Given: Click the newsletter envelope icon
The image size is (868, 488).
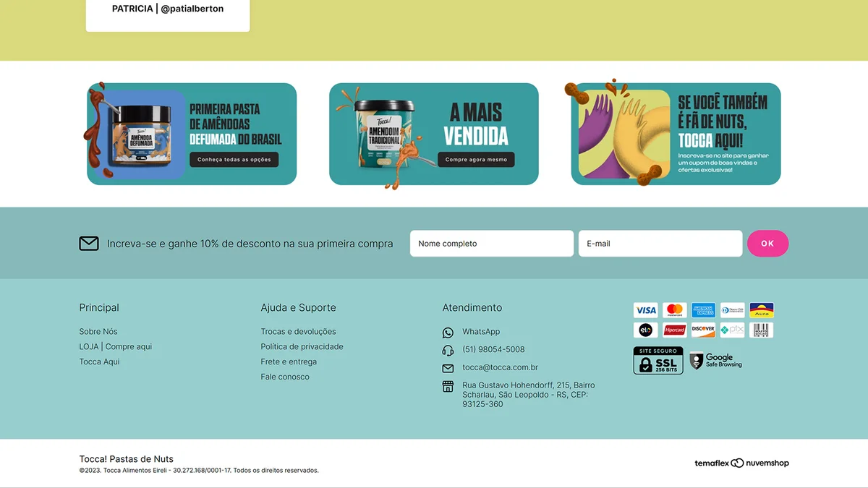Looking at the screenshot, I should click(x=89, y=244).
